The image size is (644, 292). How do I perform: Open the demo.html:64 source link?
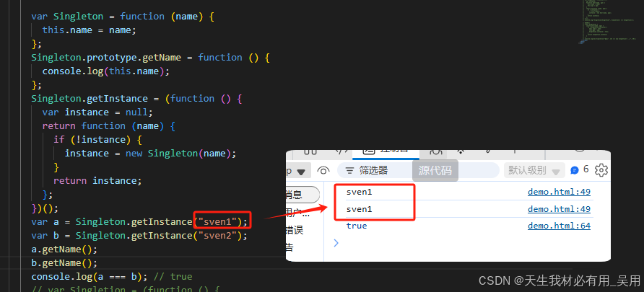(x=559, y=226)
